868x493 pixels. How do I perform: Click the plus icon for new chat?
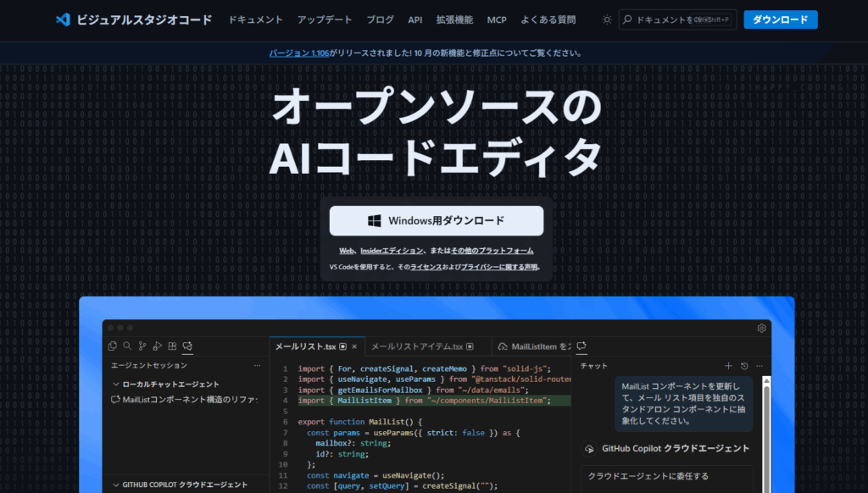(728, 366)
